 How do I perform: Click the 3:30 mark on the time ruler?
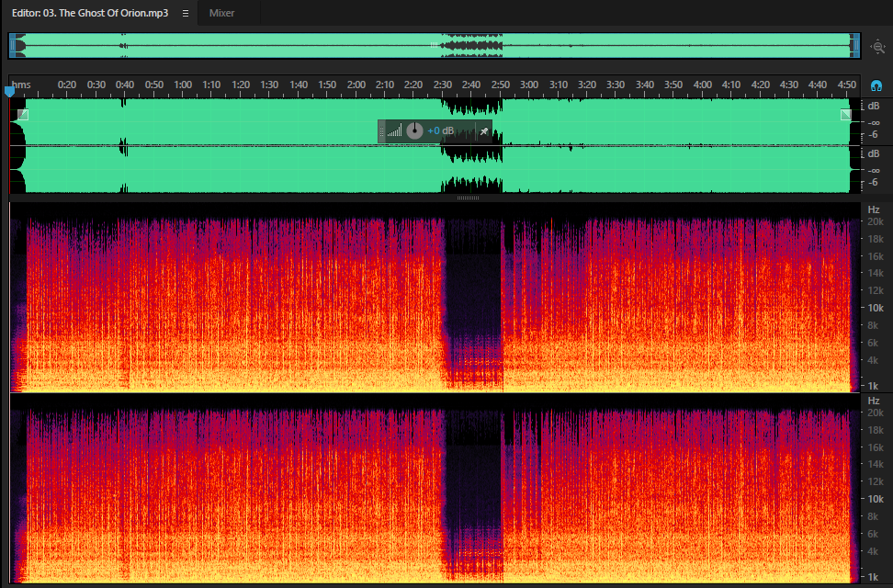pos(615,85)
